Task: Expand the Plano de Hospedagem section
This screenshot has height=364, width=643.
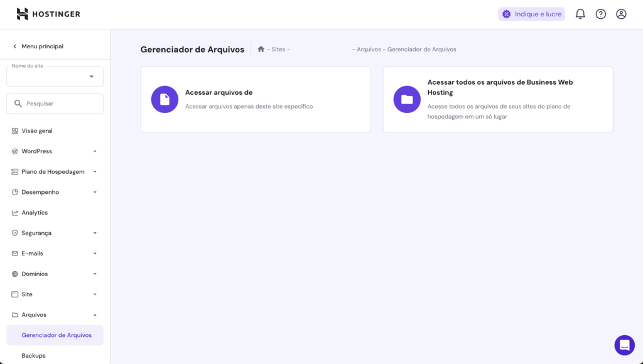Action: click(x=55, y=171)
